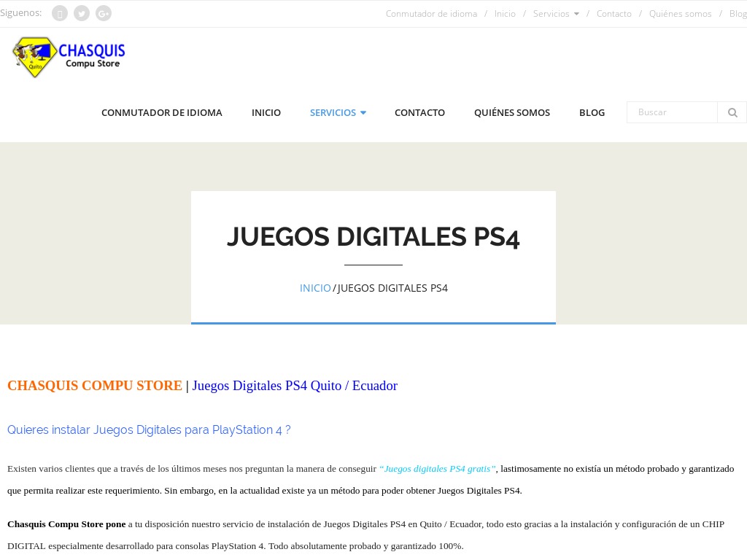Image resolution: width=747 pixels, height=560 pixels.
Task: Open the Juegos digitales PS4 gratis link
Action: (x=437, y=469)
